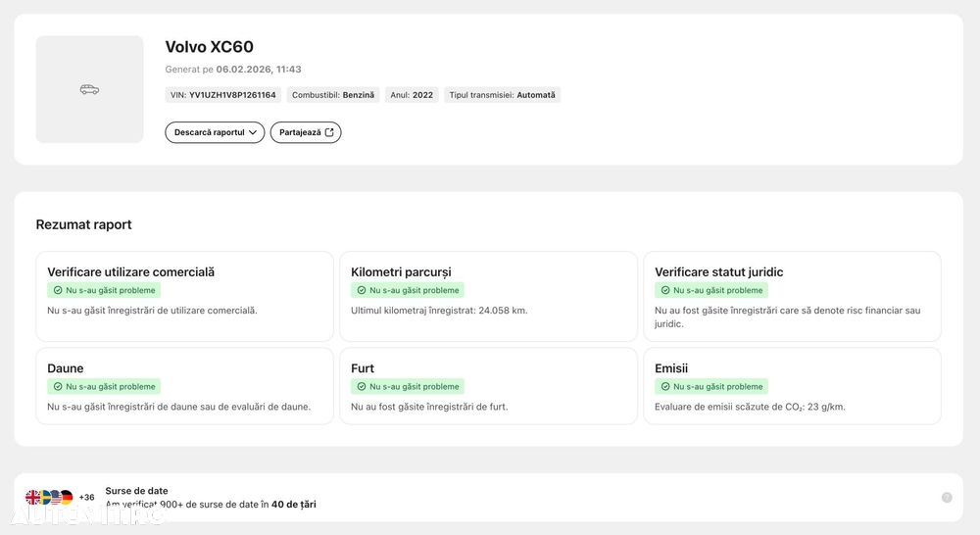
Task: Click the checkmark icon under Emisii
Action: [665, 386]
